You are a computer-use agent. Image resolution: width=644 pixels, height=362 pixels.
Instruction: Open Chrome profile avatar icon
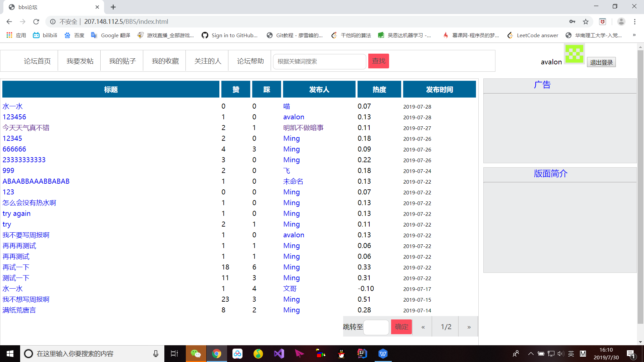[x=621, y=22]
